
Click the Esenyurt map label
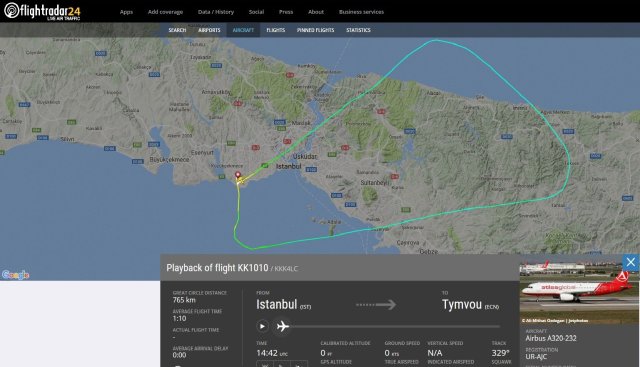(202, 152)
